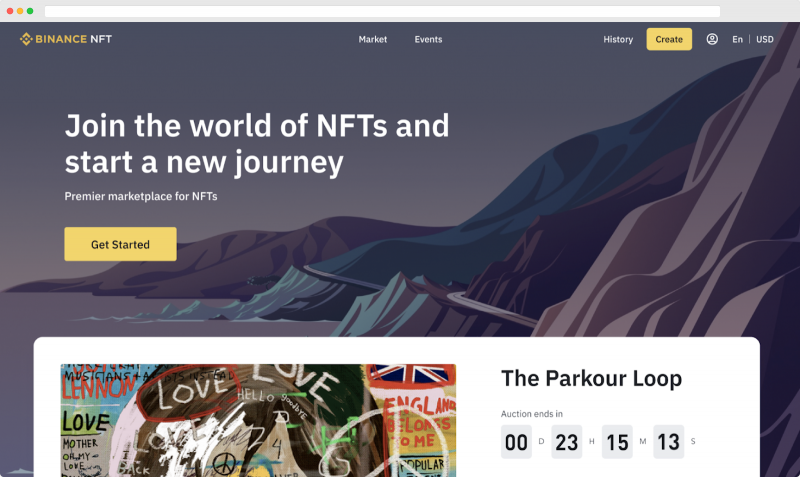Click the auction days countdown box showing 00
The image size is (800, 477).
pos(516,442)
